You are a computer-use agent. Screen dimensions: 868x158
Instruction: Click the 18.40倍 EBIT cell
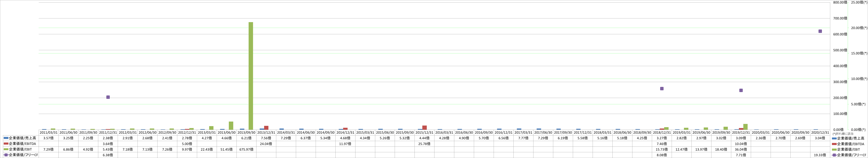pos(721,149)
